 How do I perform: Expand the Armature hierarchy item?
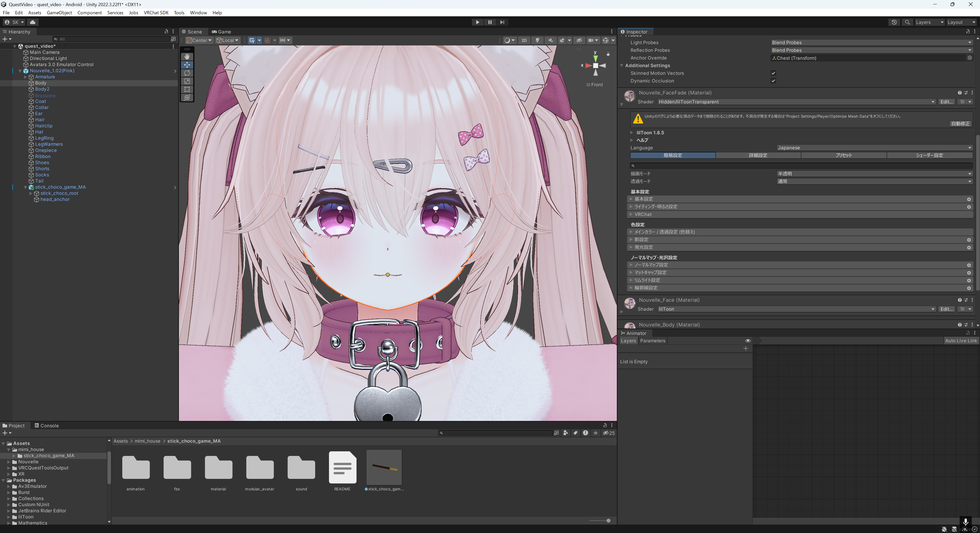click(x=26, y=77)
